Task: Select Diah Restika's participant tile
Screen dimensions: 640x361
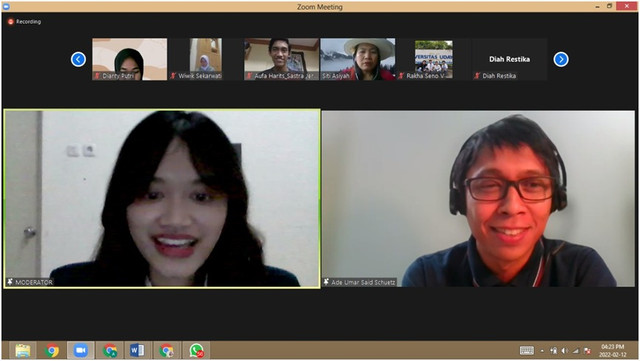Action: pos(509,59)
